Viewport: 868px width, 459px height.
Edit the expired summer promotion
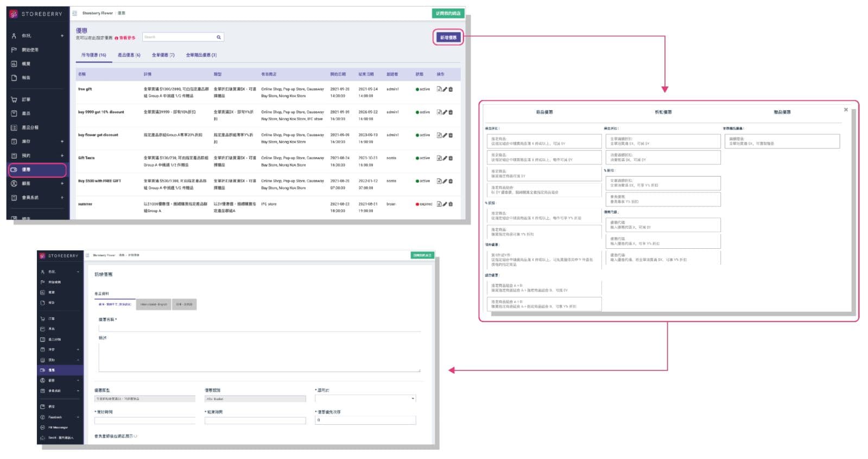(x=445, y=204)
